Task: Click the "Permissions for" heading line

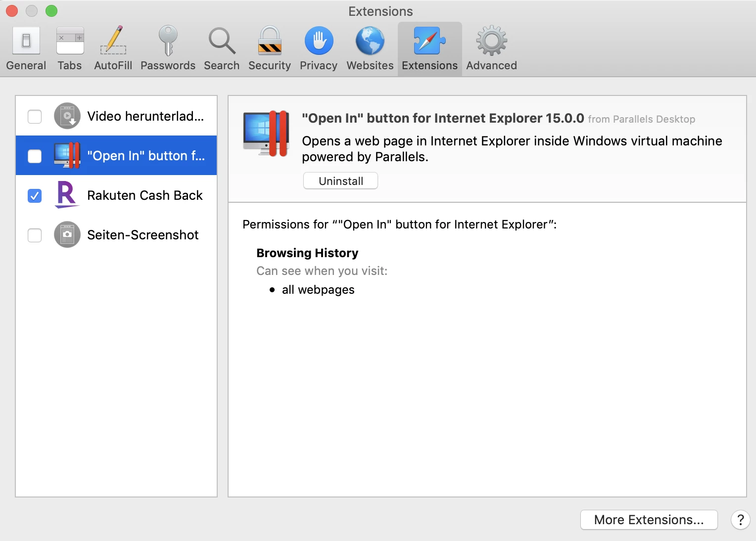Action: tap(400, 225)
